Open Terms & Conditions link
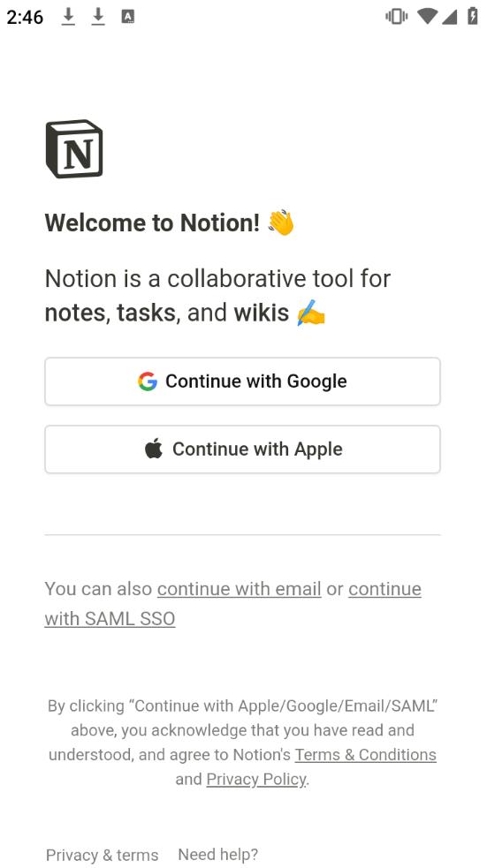This screenshot has height=868, width=487. click(x=366, y=754)
